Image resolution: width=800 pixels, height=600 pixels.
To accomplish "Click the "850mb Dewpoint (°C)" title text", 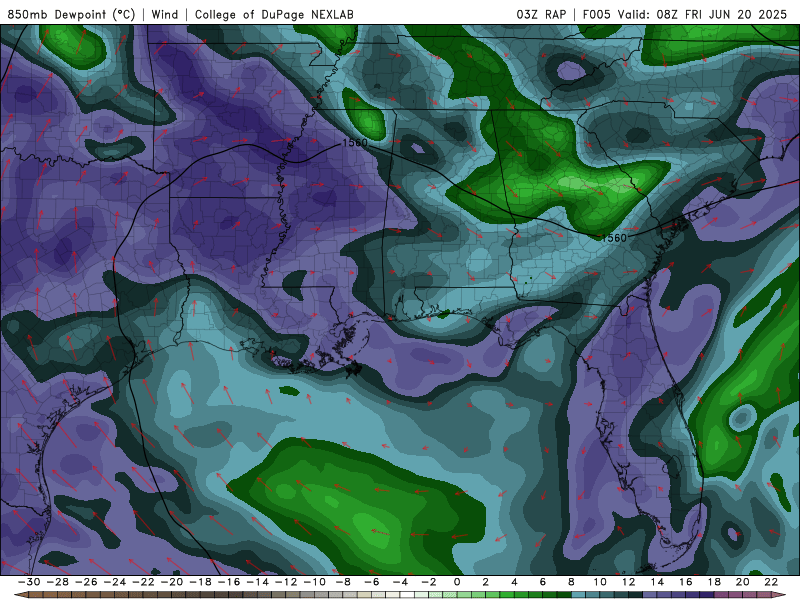I will point(71,14).
